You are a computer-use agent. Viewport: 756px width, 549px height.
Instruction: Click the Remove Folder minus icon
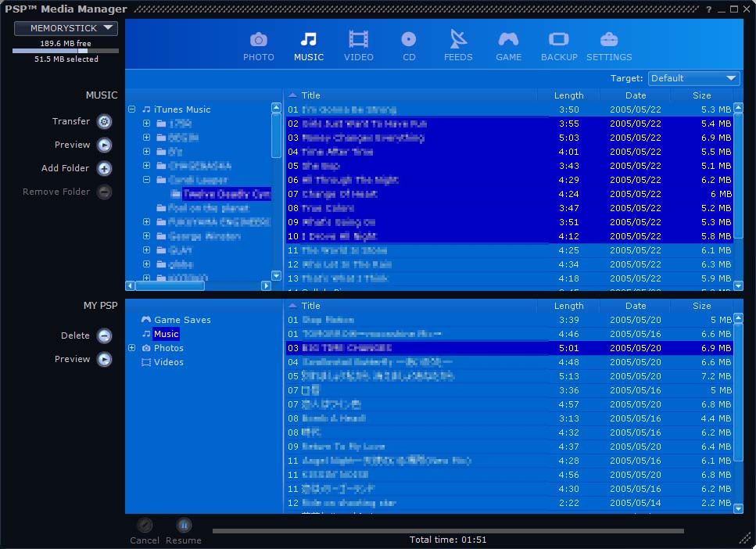click(104, 192)
